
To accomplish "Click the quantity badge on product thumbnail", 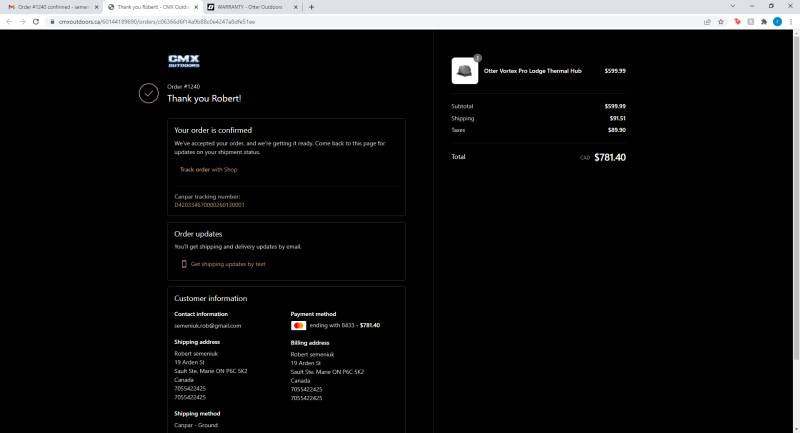I will [x=478, y=58].
